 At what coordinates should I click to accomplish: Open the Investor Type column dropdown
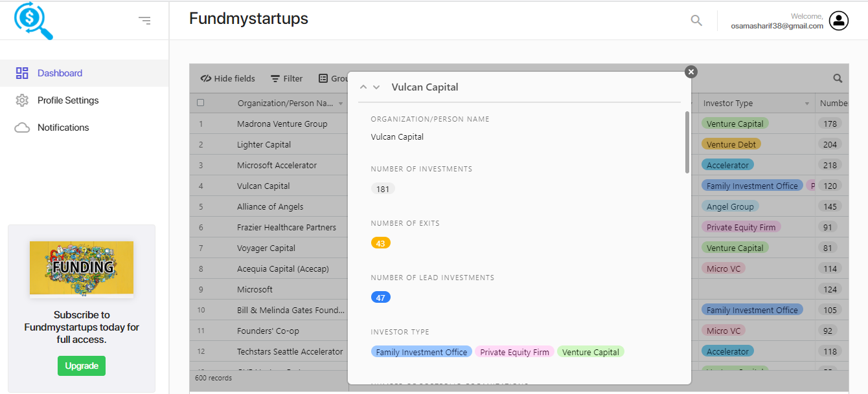807,103
